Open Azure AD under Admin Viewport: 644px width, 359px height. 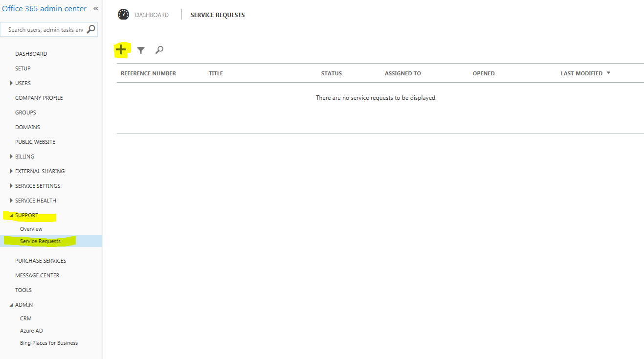(31, 331)
